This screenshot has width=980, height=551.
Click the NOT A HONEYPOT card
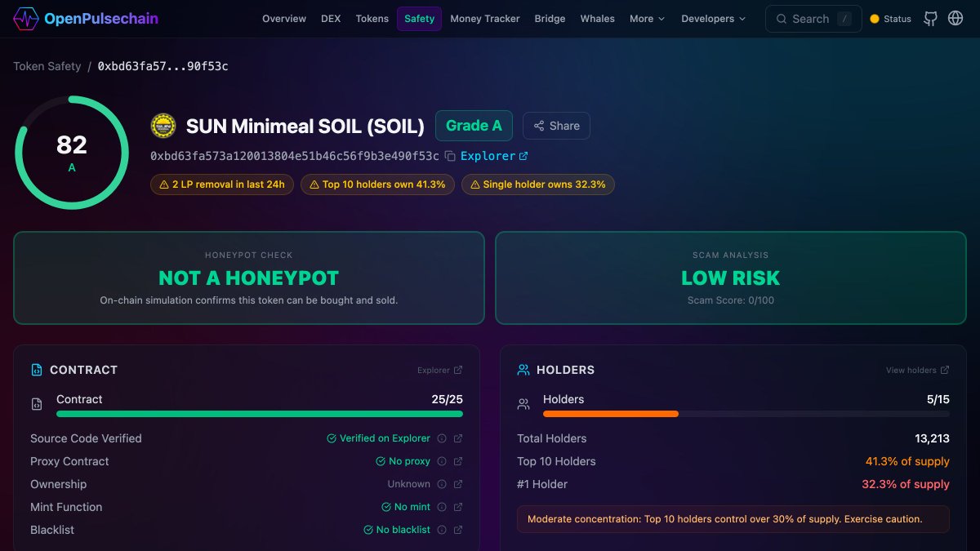pyautogui.click(x=249, y=278)
